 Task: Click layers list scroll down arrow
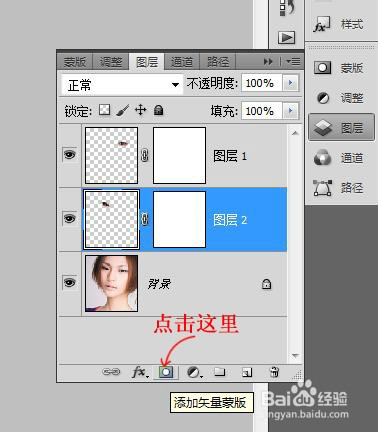[x=295, y=355]
